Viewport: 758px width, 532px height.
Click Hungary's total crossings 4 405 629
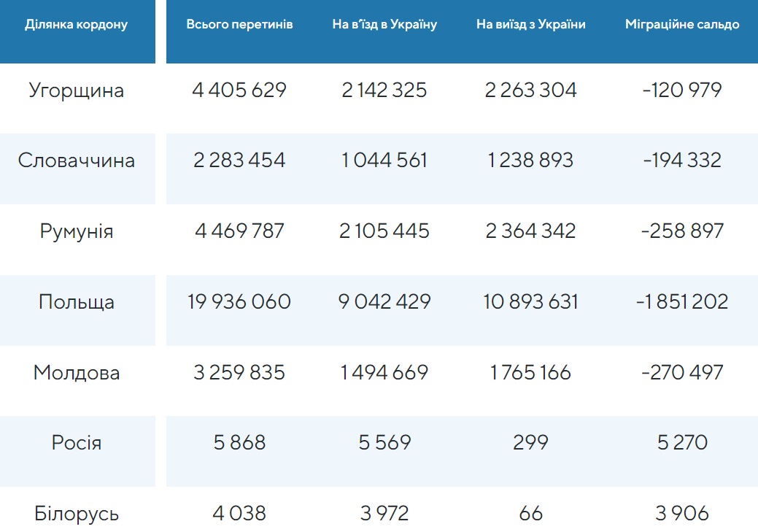[239, 90]
